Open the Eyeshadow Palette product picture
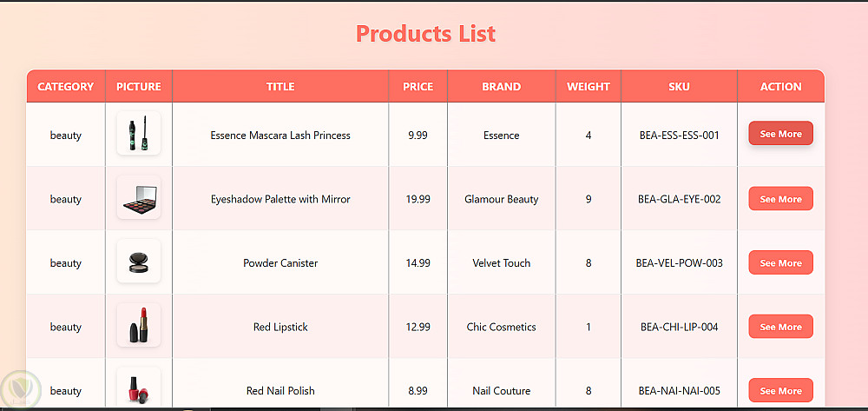The image size is (868, 411). coord(139,198)
